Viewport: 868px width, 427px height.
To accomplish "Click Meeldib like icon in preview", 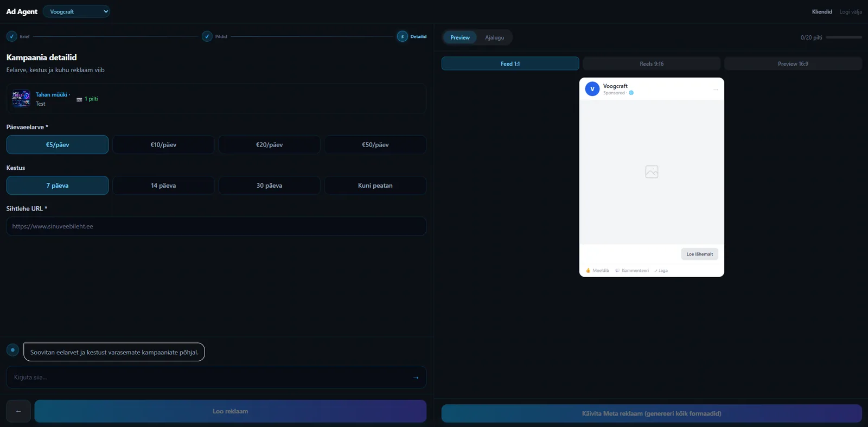I will click(588, 270).
